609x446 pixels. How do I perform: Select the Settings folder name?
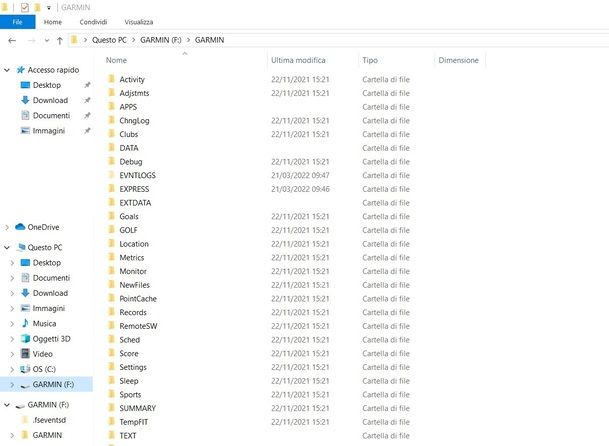133,367
